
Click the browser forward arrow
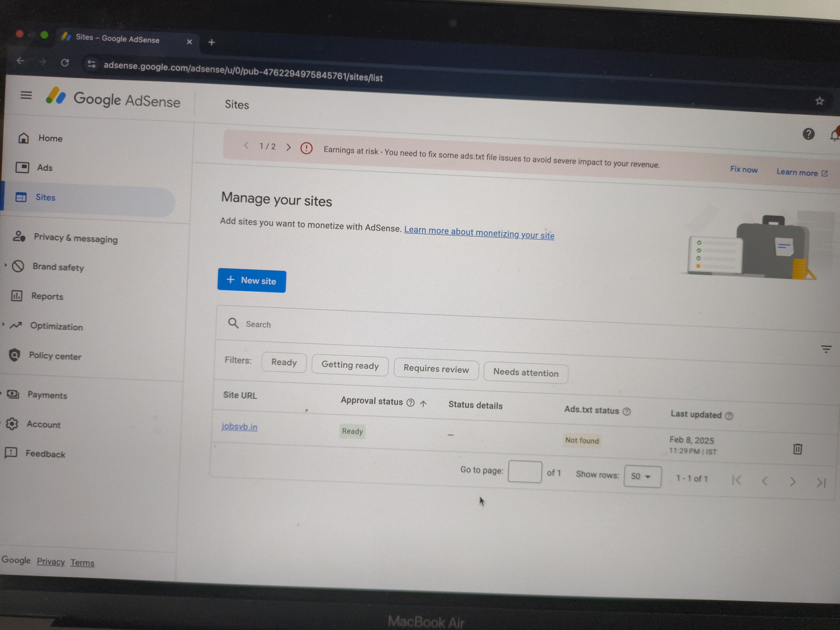tap(42, 62)
